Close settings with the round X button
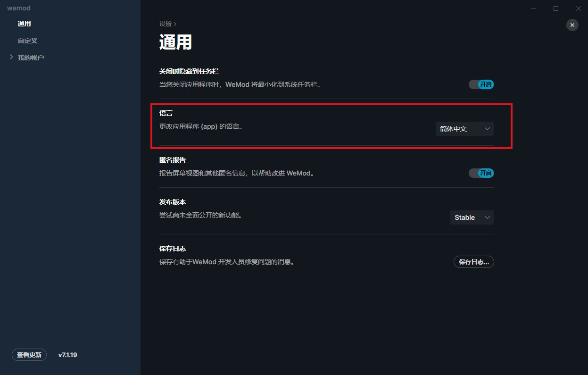This screenshot has width=588, height=375. pyautogui.click(x=572, y=25)
